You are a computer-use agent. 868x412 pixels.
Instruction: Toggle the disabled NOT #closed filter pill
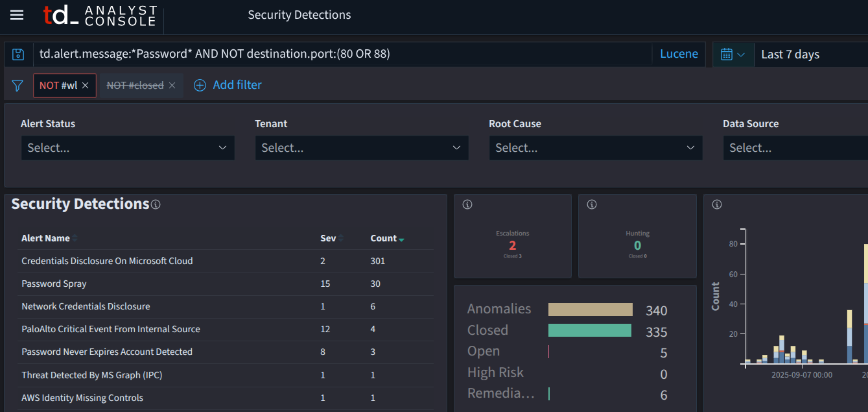tap(135, 86)
